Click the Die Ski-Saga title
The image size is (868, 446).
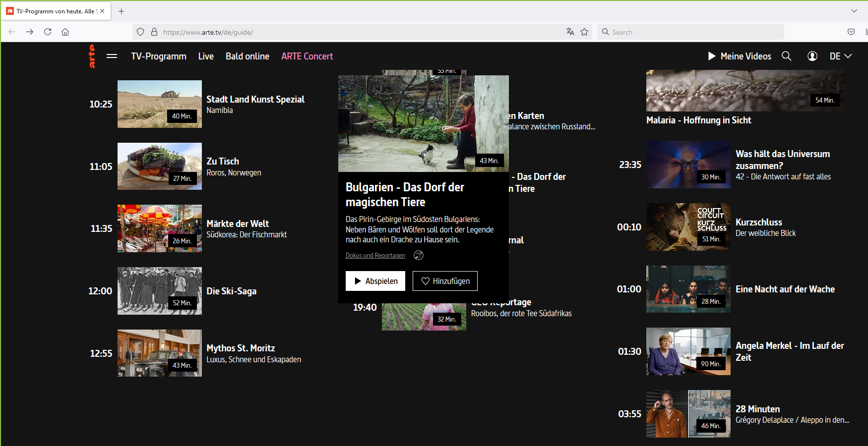click(x=232, y=291)
